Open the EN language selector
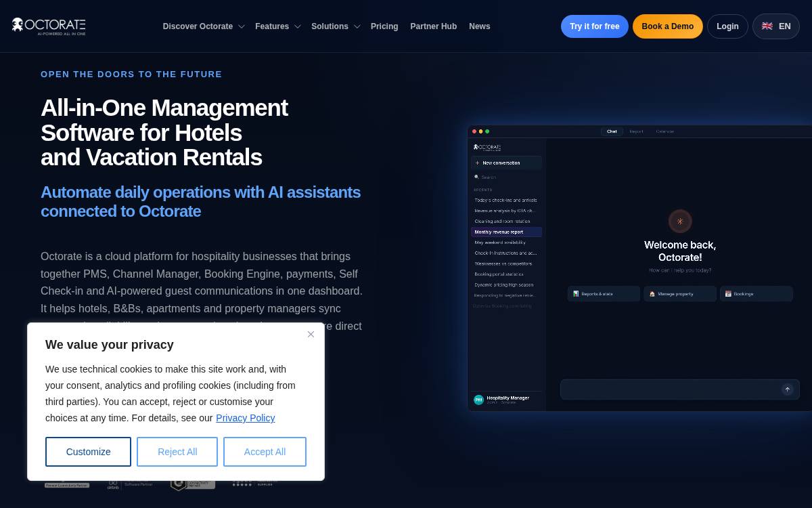Viewport: 812px width, 508px height. 776,26
